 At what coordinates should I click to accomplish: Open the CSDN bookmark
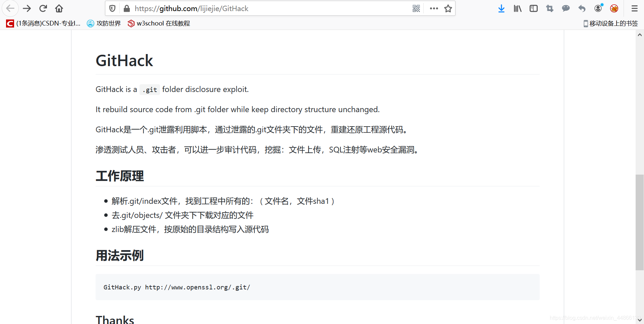pos(42,23)
